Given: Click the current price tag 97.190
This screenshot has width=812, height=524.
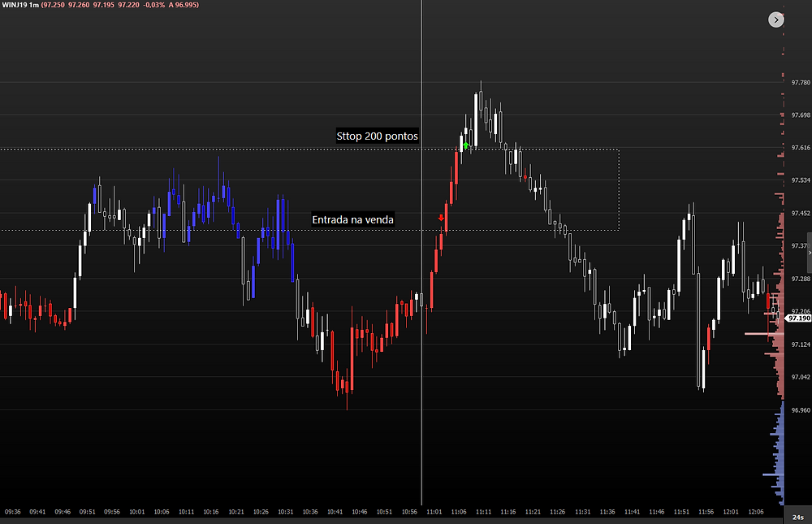Looking at the screenshot, I should click(798, 318).
